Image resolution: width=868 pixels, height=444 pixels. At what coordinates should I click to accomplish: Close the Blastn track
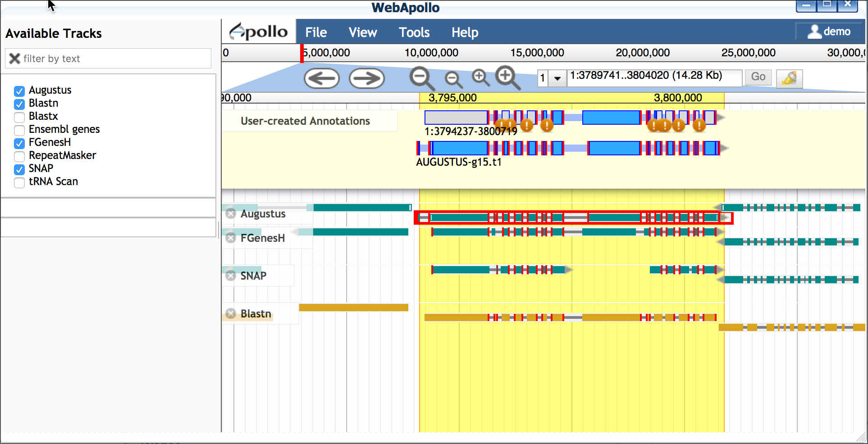(231, 313)
